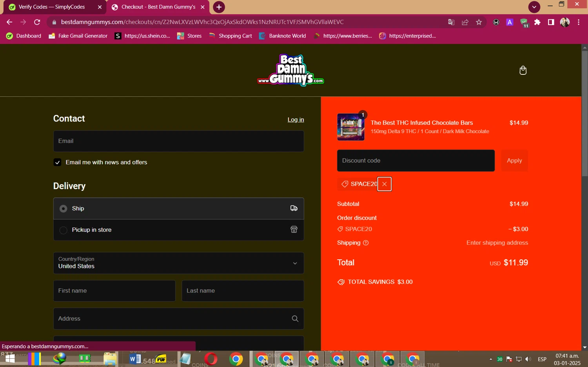Close the Verify Codes SimplyCodes tab
This screenshot has width=588, height=367.
(x=100, y=7)
